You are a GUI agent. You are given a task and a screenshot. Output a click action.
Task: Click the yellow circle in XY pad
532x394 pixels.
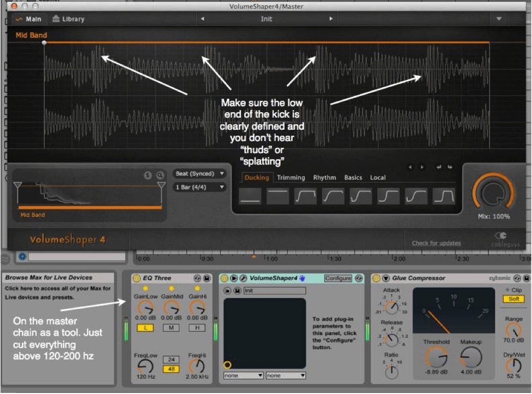(x=227, y=365)
